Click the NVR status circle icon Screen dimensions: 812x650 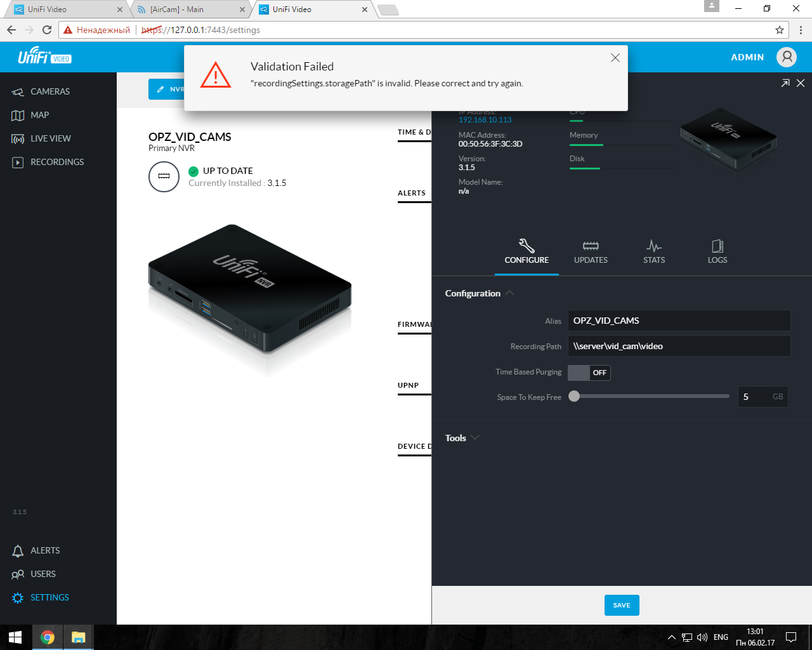[164, 176]
